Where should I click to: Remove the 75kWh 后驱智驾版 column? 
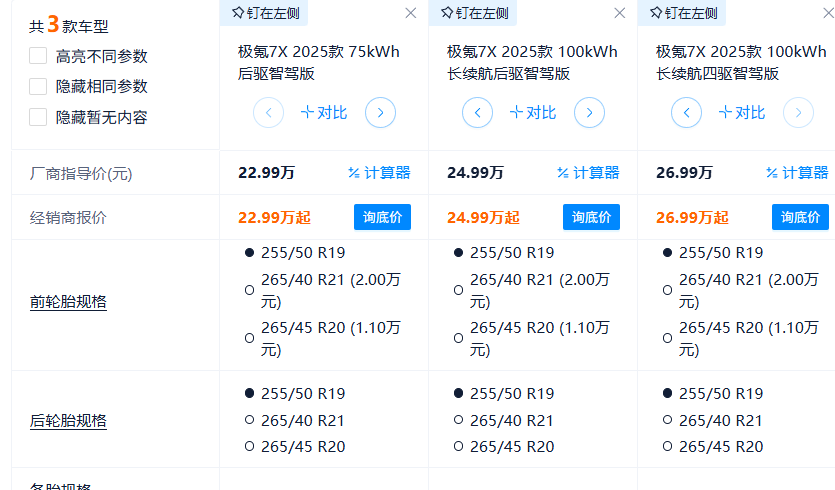pyautogui.click(x=411, y=13)
